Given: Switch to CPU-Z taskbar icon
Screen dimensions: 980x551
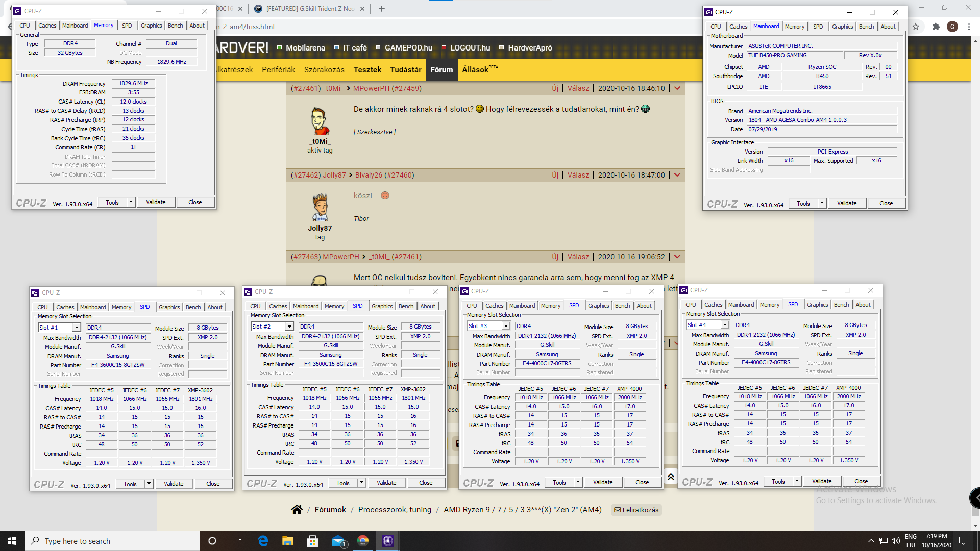Looking at the screenshot, I should 388,541.
